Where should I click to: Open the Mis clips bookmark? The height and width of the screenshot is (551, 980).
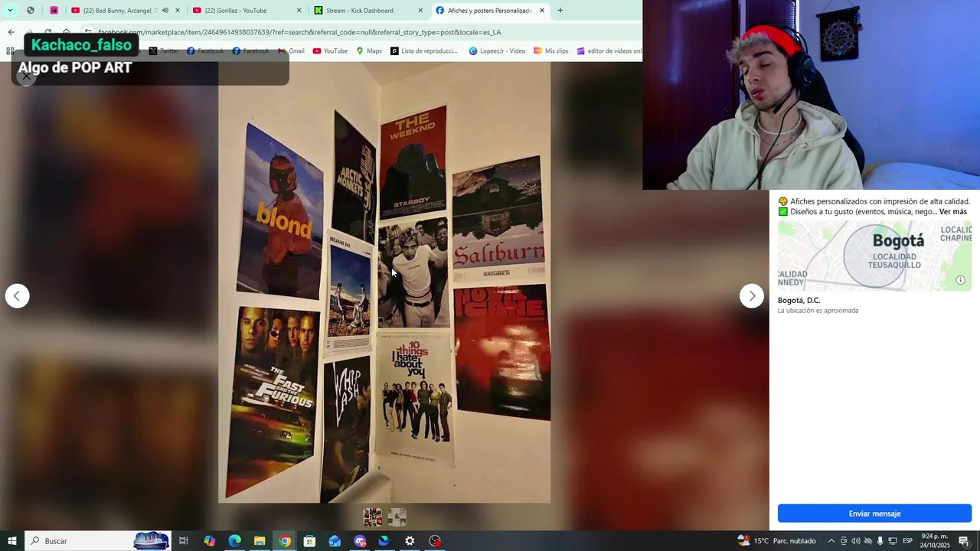click(550, 51)
